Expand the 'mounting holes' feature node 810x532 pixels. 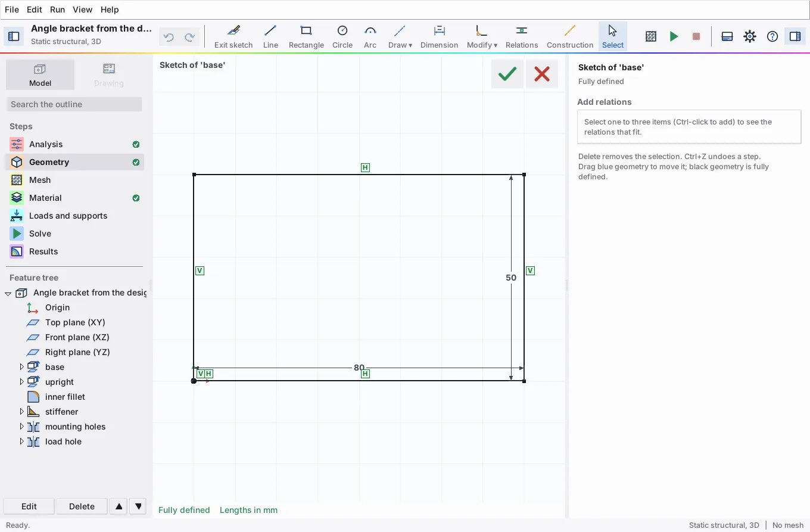point(22,427)
